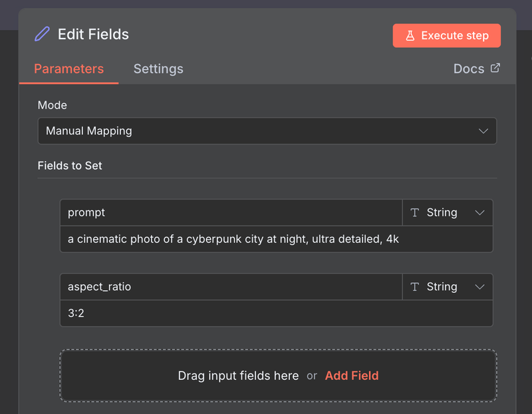Click the Fields to Set section header
Viewport: 532px width, 414px height.
pyautogui.click(x=70, y=166)
